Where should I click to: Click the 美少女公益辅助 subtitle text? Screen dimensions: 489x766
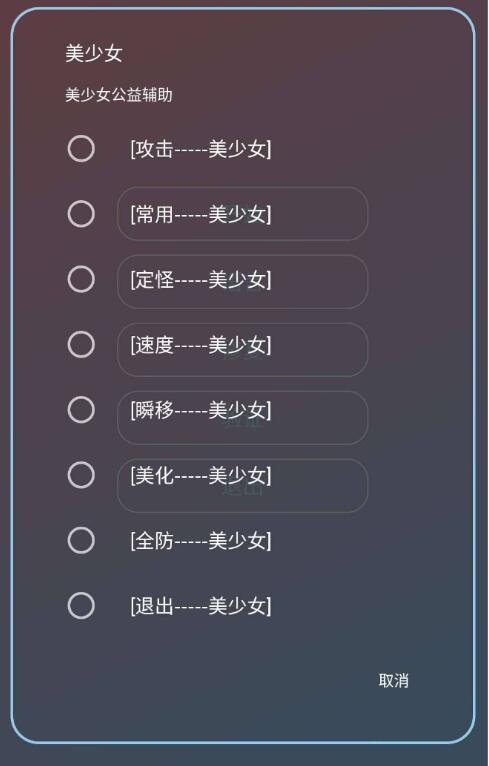click(119, 95)
